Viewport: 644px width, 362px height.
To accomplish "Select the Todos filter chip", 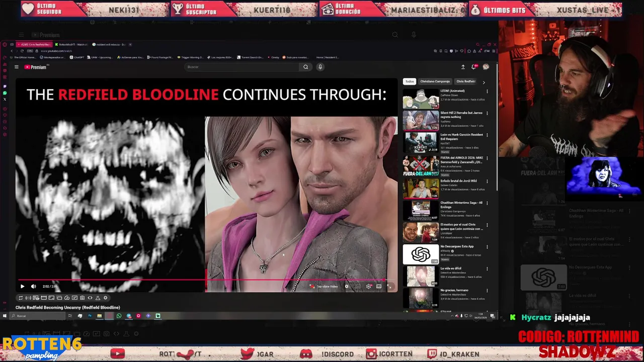I will (x=410, y=81).
